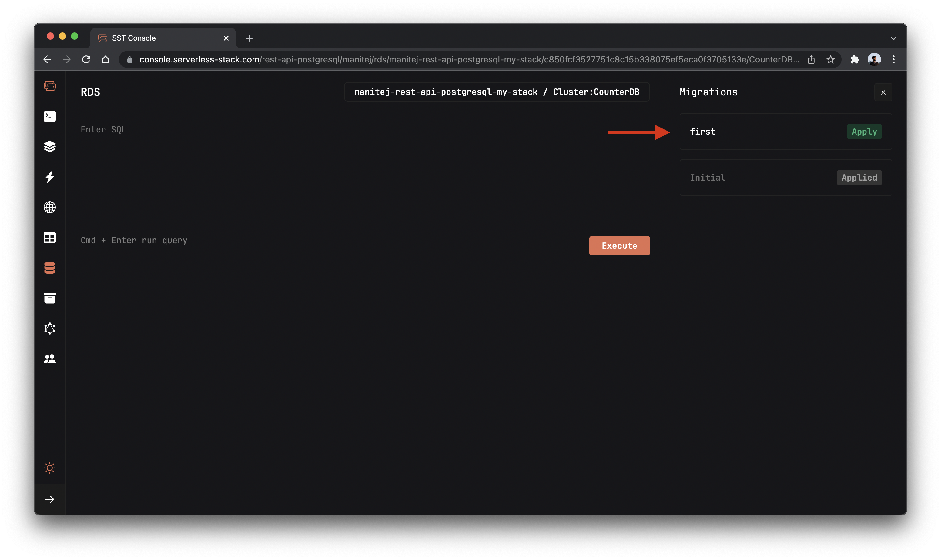Select the table/grid icon in sidebar
The image size is (941, 560).
50,237
